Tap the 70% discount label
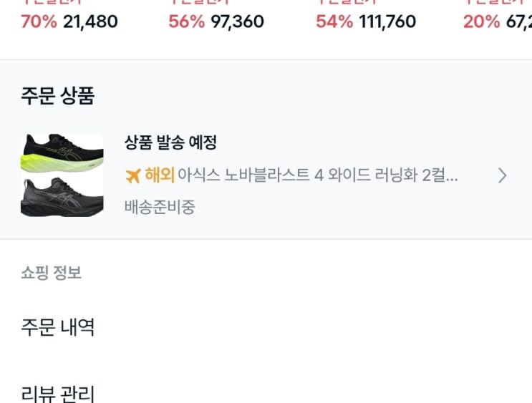The image size is (532, 403). pyautogui.click(x=39, y=21)
